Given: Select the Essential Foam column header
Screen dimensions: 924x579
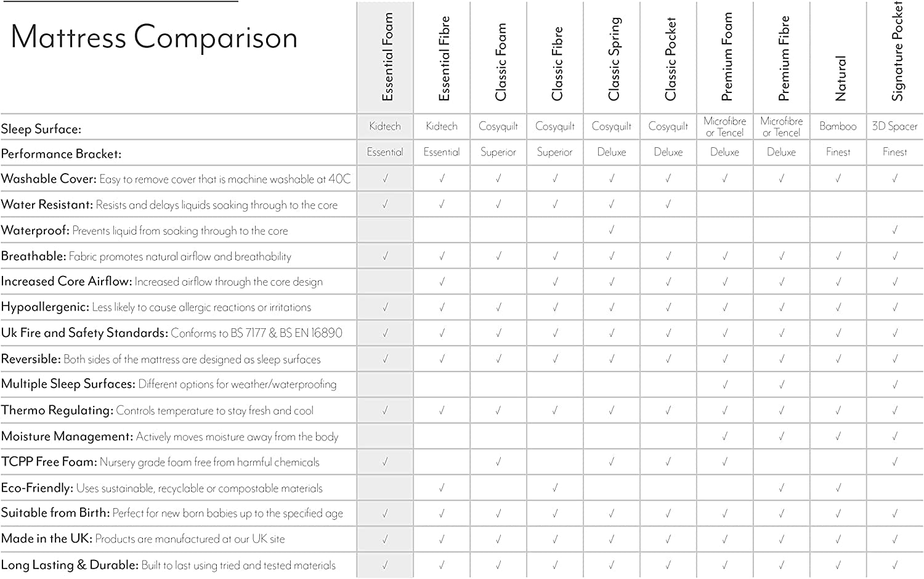Looking at the screenshot, I should tap(386, 57).
